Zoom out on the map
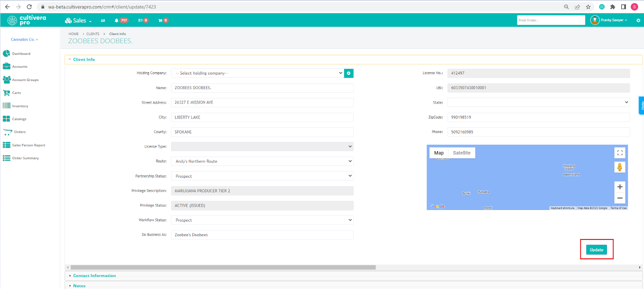The image size is (644, 289). (620, 198)
